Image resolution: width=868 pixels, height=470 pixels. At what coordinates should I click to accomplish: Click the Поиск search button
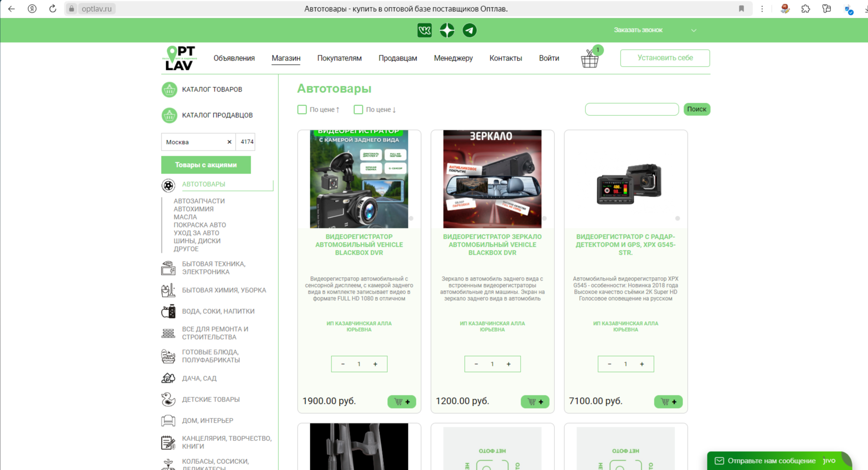[x=697, y=109]
